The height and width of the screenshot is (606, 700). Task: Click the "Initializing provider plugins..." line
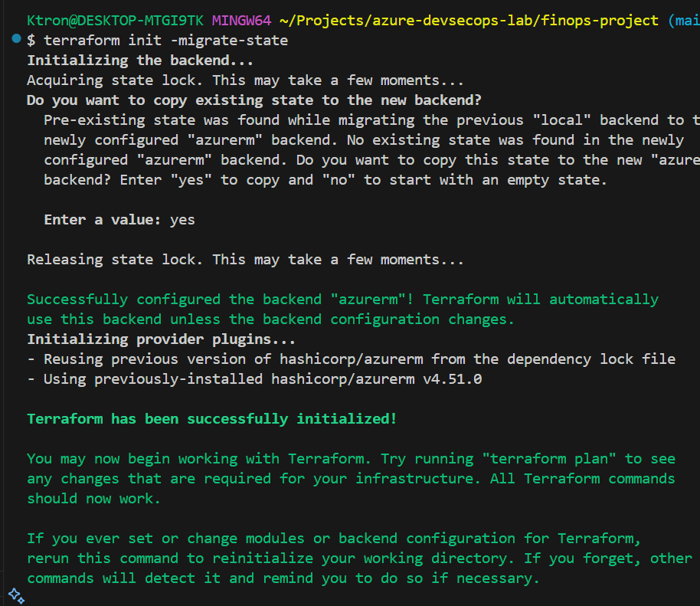tap(161, 339)
